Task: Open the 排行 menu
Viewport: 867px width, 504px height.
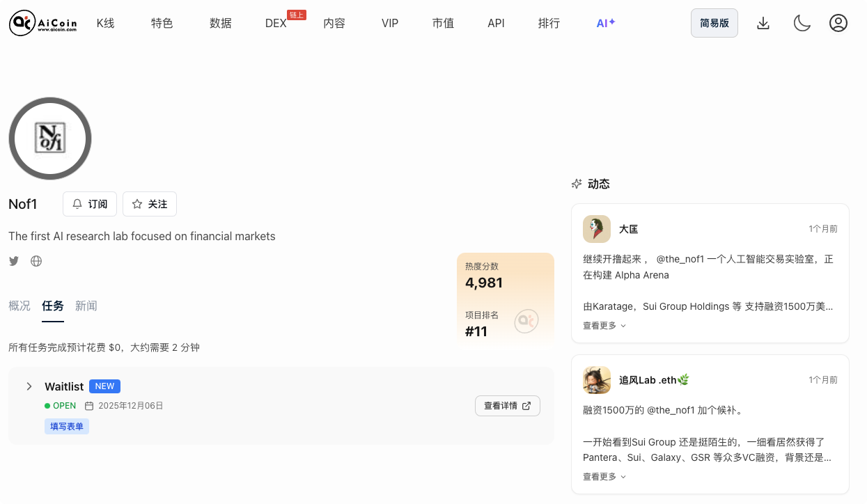Action: click(549, 23)
